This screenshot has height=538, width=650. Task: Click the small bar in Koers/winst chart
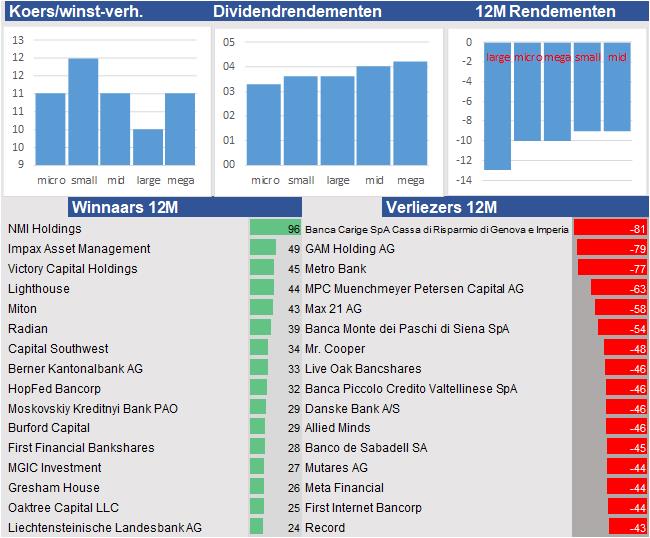tap(83, 112)
